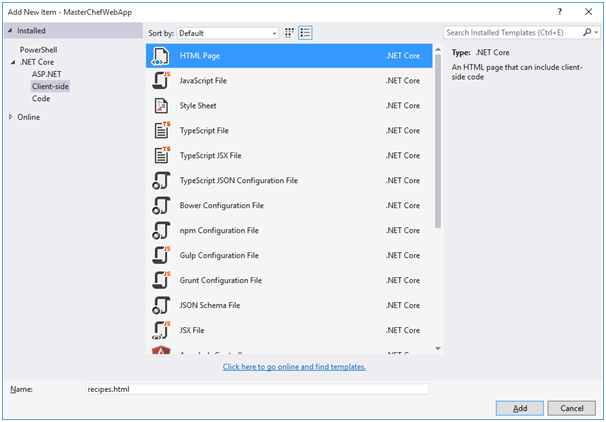
Task: Select the Online category label
Action: click(x=29, y=117)
